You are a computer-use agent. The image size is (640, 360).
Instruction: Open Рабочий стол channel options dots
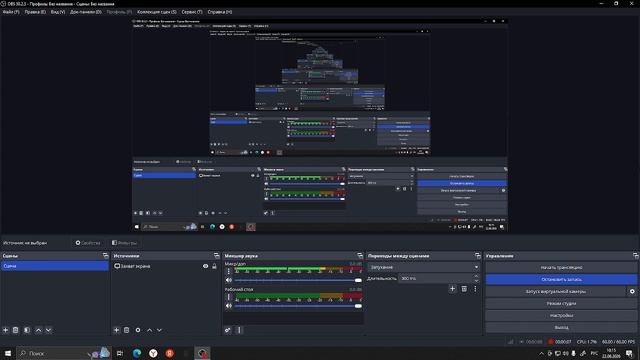229,297
